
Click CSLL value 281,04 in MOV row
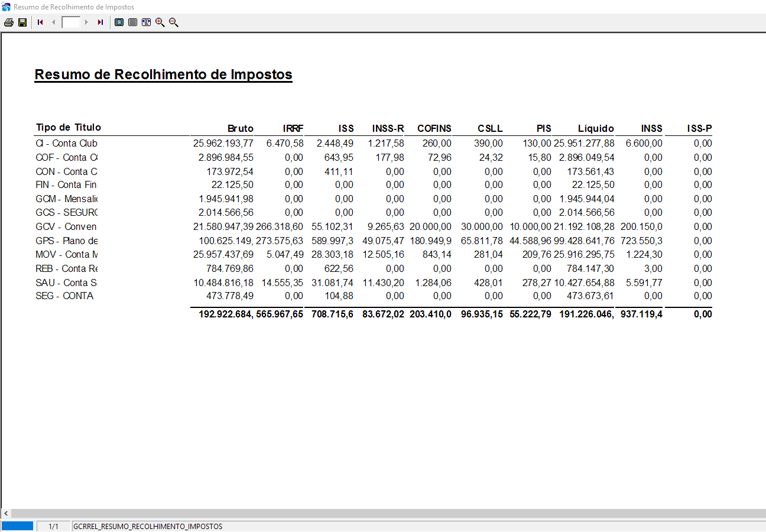(x=488, y=254)
